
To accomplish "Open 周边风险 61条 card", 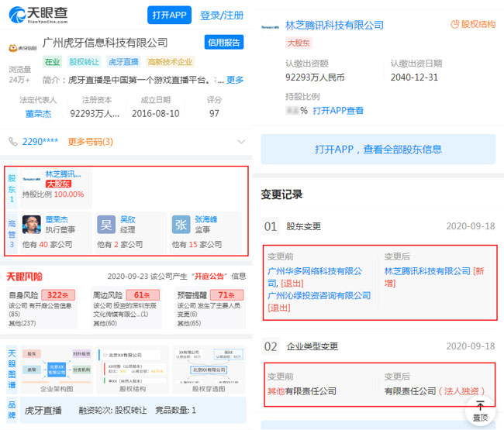I will (x=126, y=308).
